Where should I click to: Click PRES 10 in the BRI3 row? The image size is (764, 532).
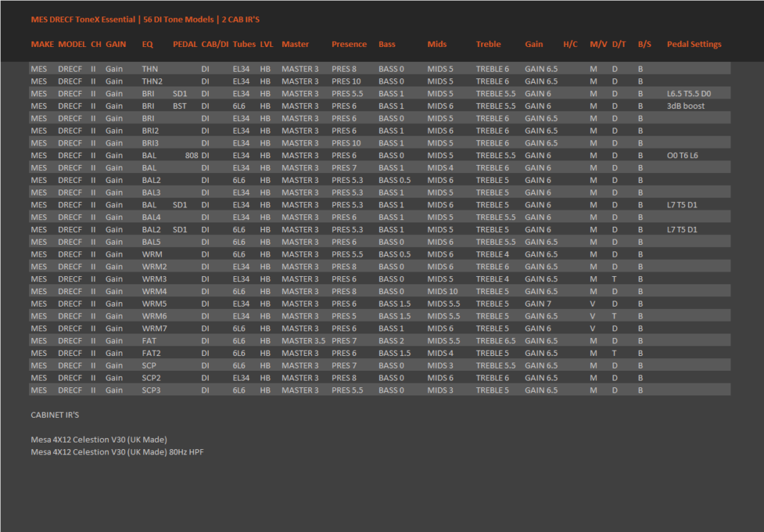(x=346, y=143)
